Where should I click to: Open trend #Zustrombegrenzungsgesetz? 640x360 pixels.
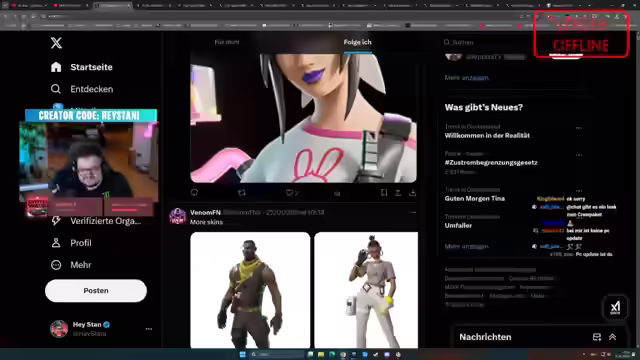[491, 162]
